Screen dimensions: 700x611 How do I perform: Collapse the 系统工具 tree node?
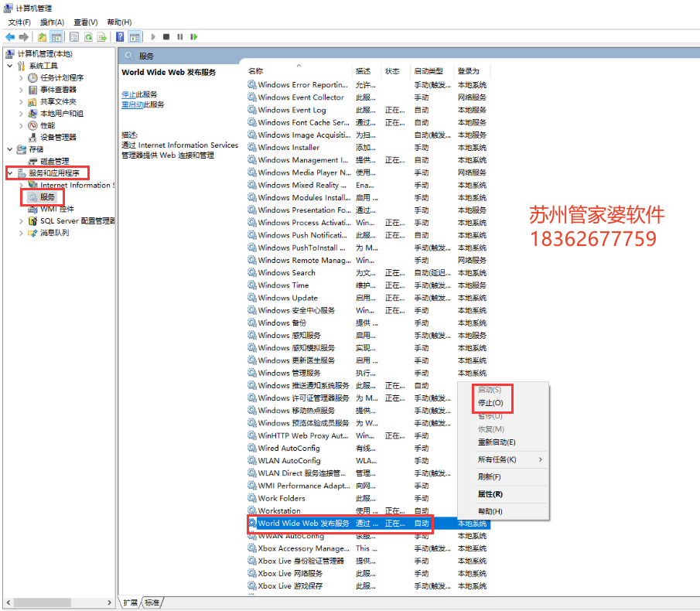9,66
